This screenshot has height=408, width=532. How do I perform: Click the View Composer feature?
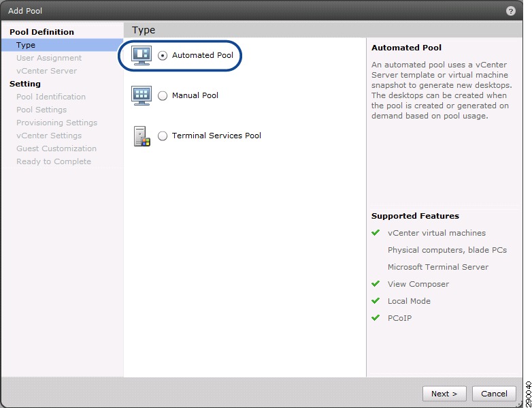(418, 283)
